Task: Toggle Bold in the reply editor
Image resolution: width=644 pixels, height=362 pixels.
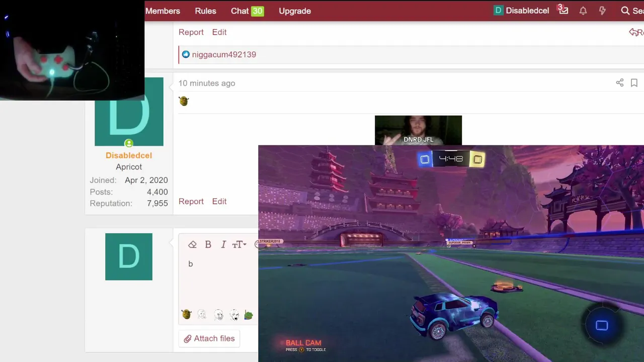Action: 208,244
